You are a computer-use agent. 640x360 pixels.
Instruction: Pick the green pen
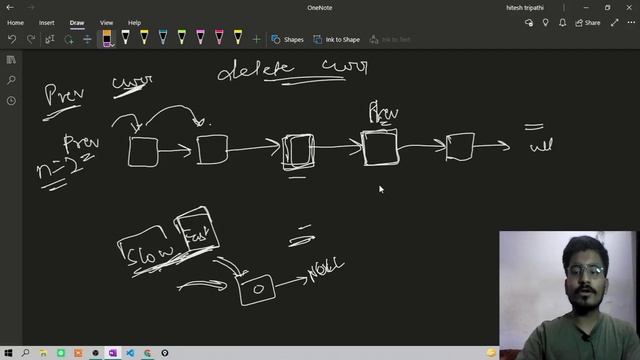click(x=182, y=38)
